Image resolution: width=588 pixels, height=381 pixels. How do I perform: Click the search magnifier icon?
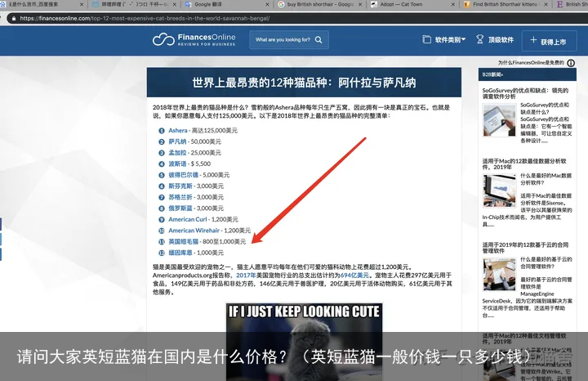[x=318, y=40]
